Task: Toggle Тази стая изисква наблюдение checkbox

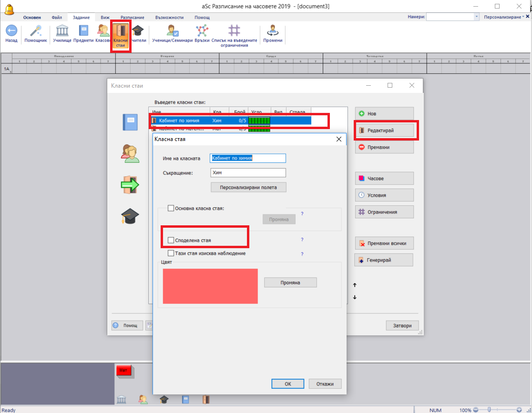Action: pyautogui.click(x=172, y=253)
